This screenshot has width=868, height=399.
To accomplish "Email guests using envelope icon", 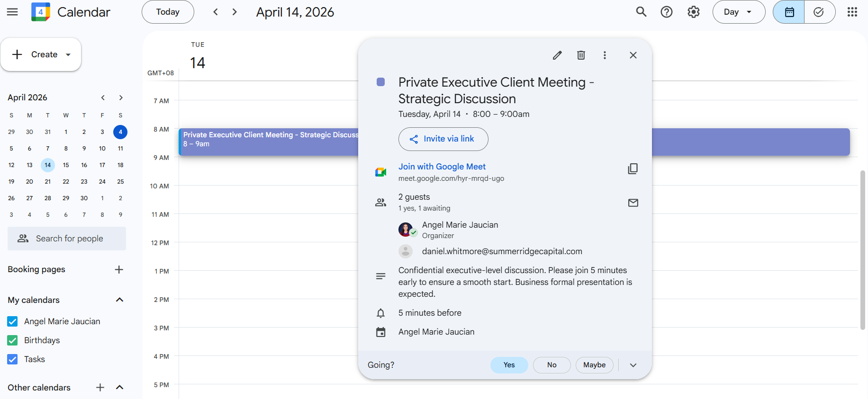I will tap(633, 203).
